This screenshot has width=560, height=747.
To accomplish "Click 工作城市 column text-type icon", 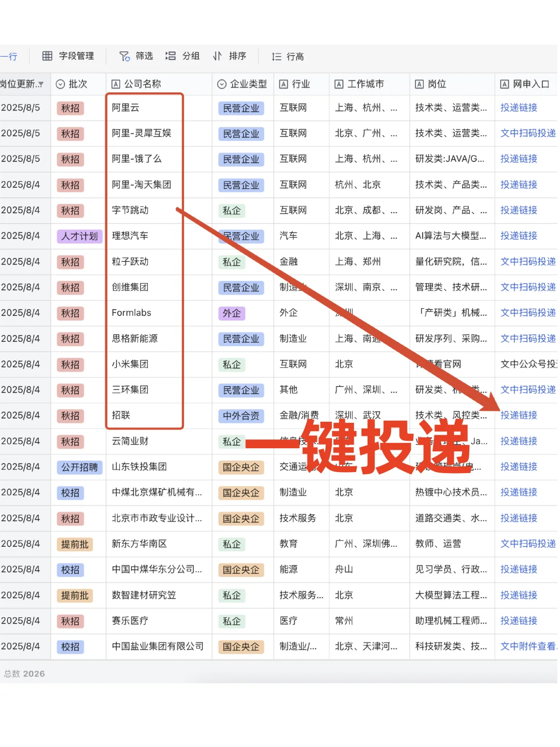I will (x=339, y=84).
